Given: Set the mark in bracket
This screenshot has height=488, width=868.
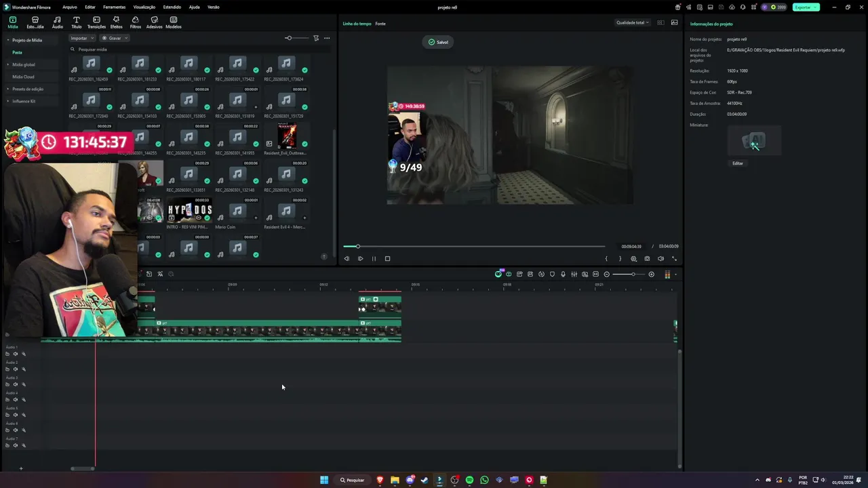Looking at the screenshot, I should coord(606,258).
